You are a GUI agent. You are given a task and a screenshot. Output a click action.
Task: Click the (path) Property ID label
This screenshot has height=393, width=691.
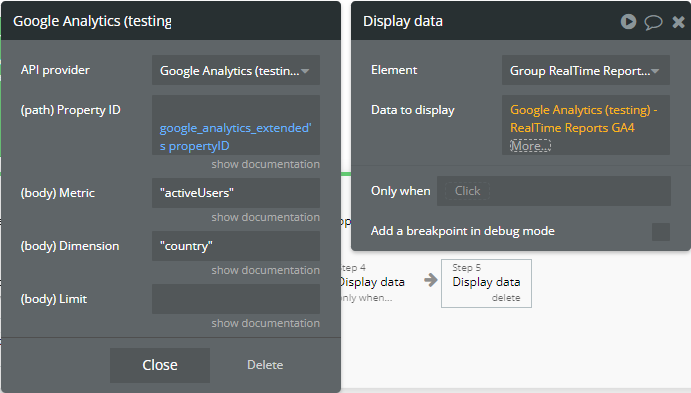[71, 110]
